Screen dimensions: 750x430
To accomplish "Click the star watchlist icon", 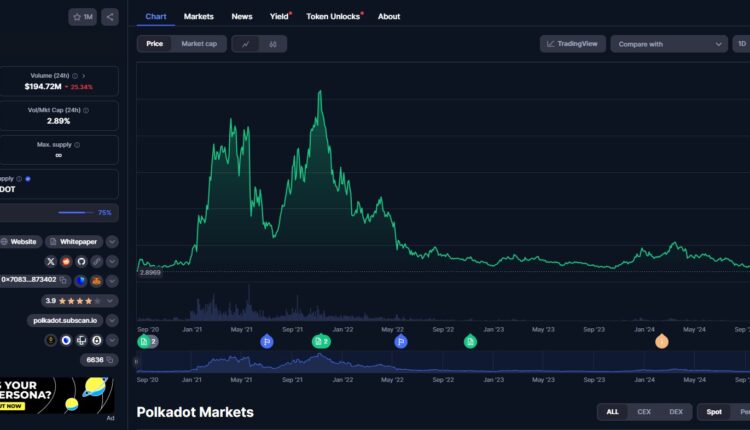I will [x=83, y=17].
